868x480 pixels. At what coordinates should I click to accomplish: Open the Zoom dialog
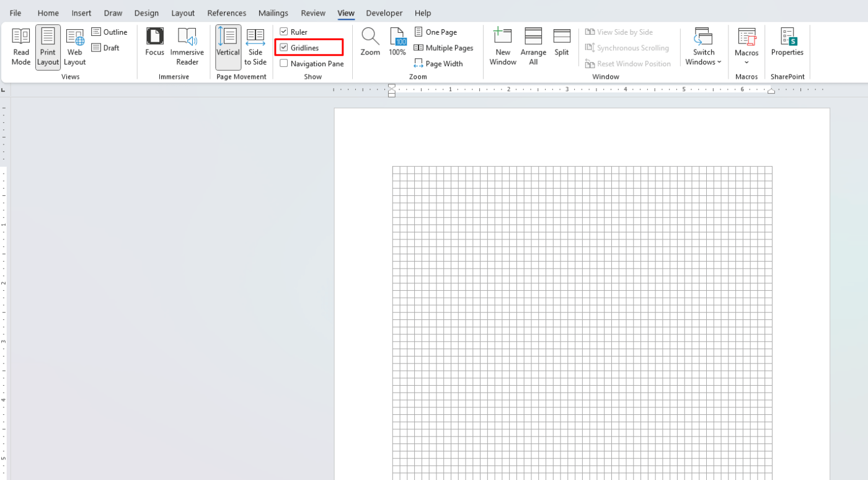click(x=370, y=42)
